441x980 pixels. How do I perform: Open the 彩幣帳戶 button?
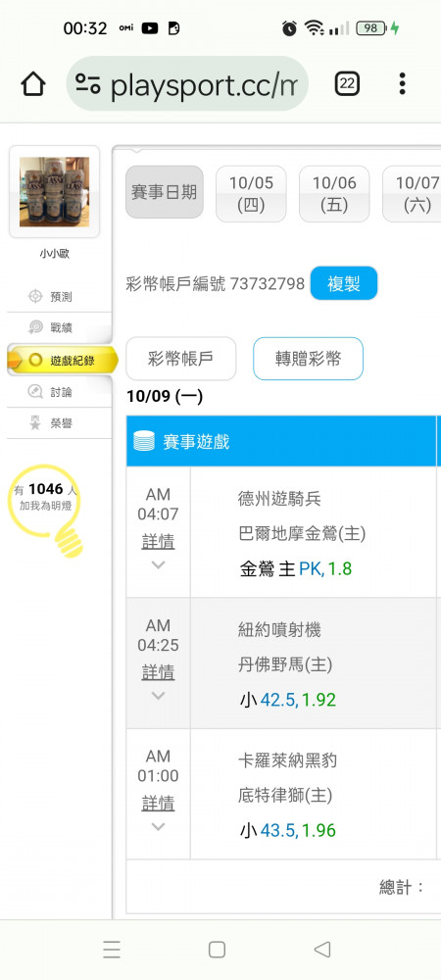tap(181, 359)
